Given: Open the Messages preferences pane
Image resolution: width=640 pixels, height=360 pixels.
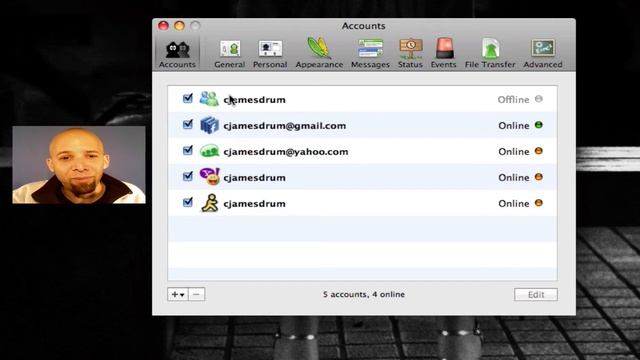Looking at the screenshot, I should click(x=370, y=54).
